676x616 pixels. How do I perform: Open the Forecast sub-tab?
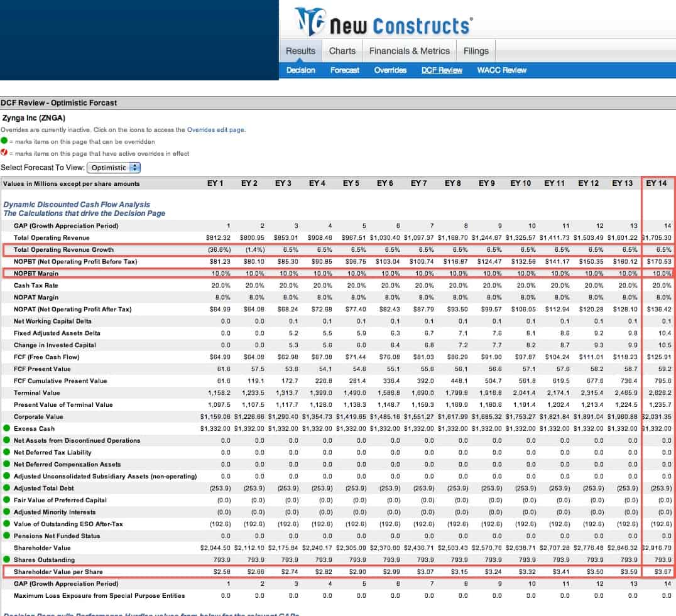click(345, 70)
